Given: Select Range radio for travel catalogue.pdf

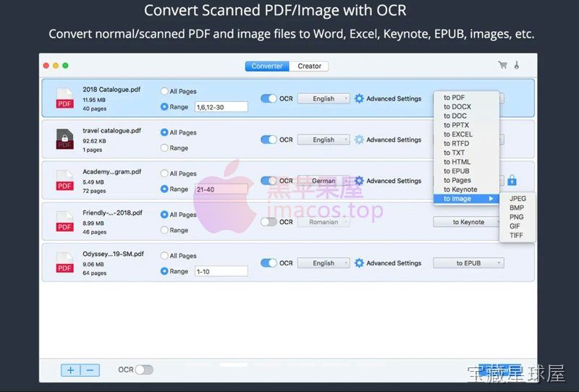Looking at the screenshot, I should pos(164,148).
